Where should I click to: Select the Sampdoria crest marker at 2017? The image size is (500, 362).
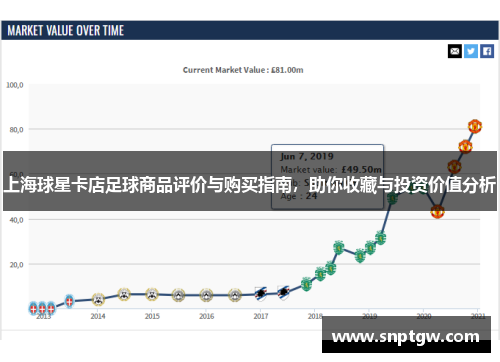click(261, 294)
